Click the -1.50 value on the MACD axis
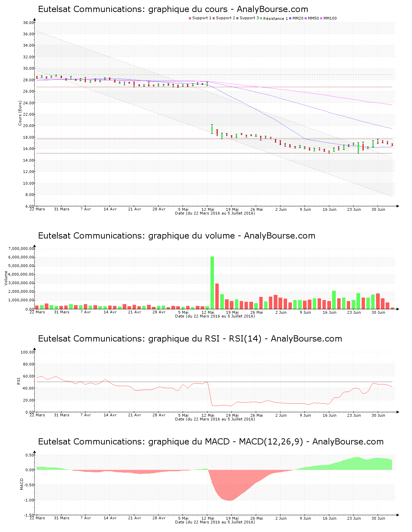The height and width of the screenshot is (532, 412). pos(29,516)
